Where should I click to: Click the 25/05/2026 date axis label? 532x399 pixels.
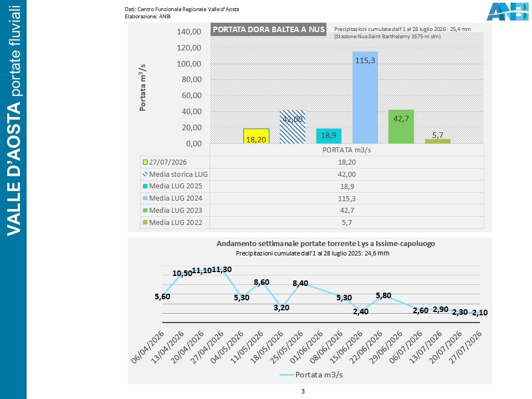tap(287, 347)
